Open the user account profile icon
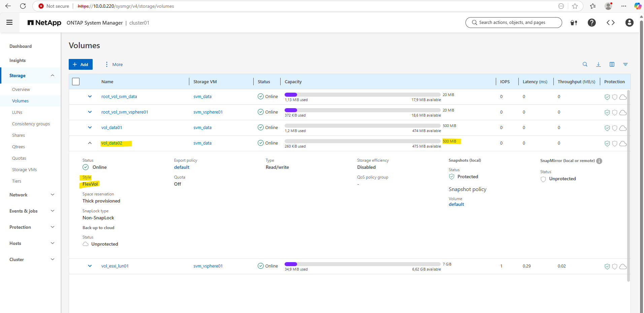 (630, 23)
